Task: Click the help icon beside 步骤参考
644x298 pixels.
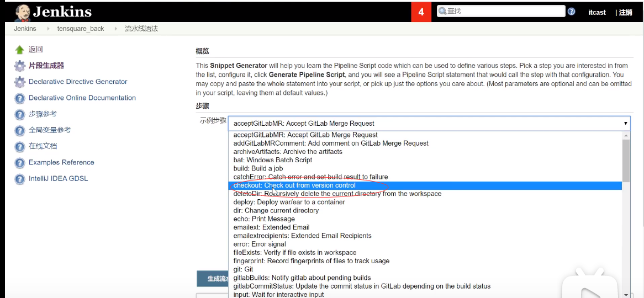Action: click(x=19, y=114)
